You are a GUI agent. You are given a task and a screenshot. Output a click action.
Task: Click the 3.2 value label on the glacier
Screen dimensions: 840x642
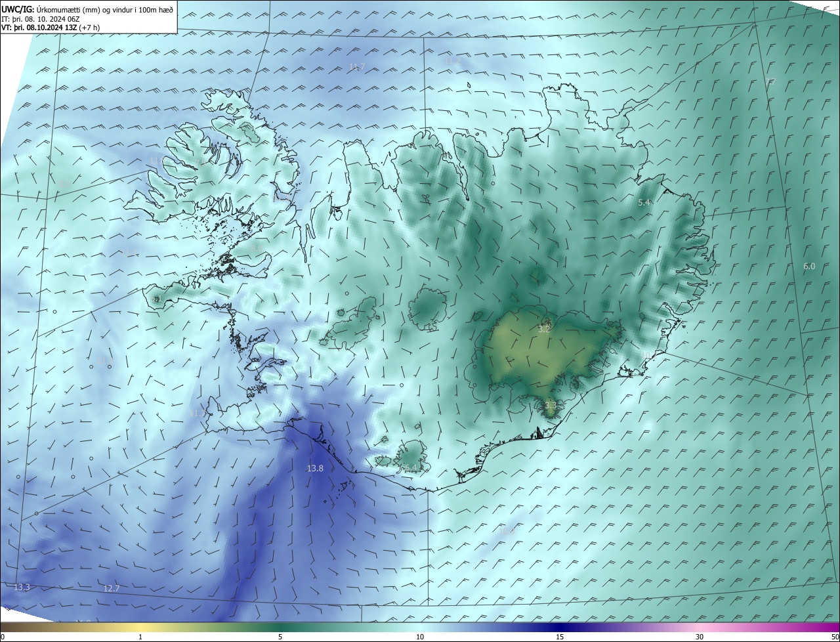[x=544, y=329]
